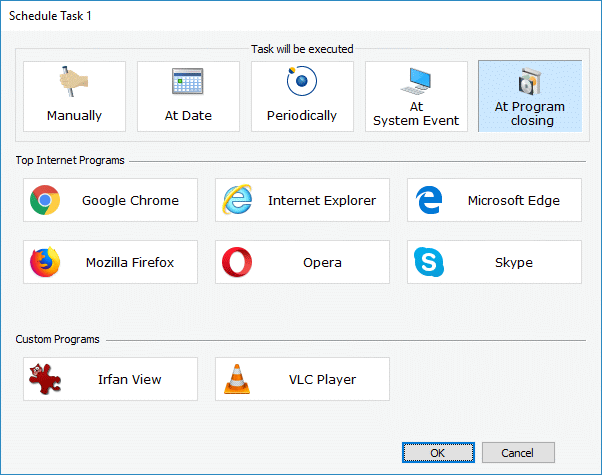602x475 pixels.
Task: Click the Irfan View red cat icon
Action: (45, 379)
